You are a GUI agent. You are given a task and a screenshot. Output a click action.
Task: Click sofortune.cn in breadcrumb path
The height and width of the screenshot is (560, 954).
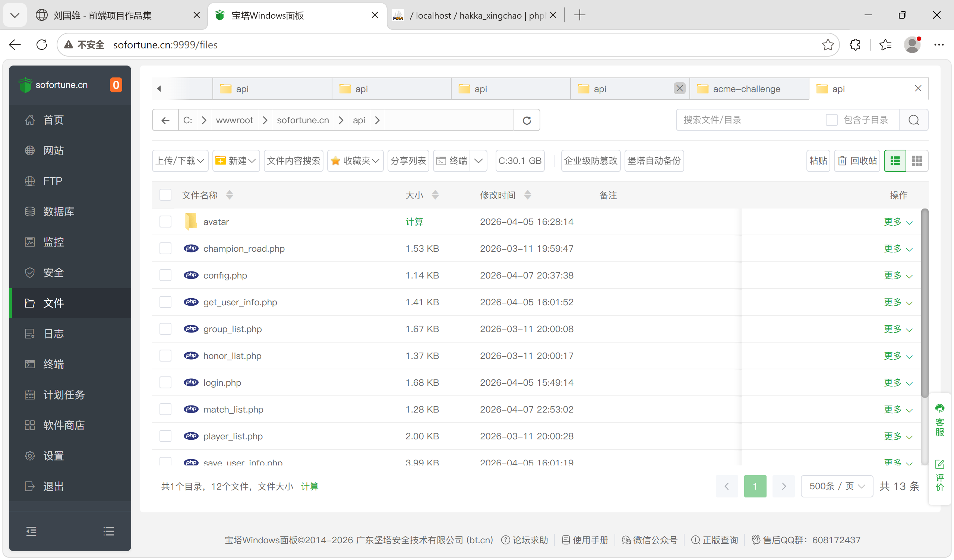(303, 120)
